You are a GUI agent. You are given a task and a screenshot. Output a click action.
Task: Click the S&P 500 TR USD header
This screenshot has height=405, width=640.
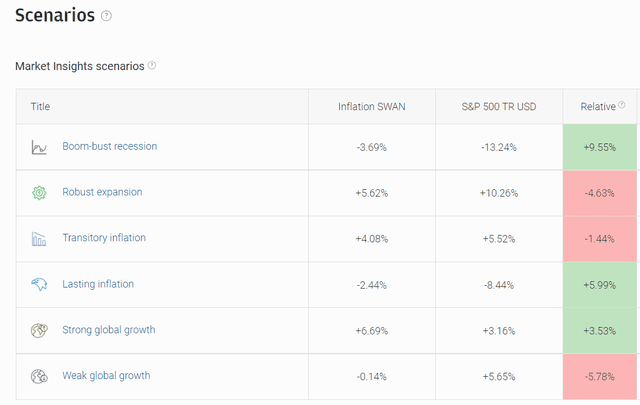click(499, 107)
